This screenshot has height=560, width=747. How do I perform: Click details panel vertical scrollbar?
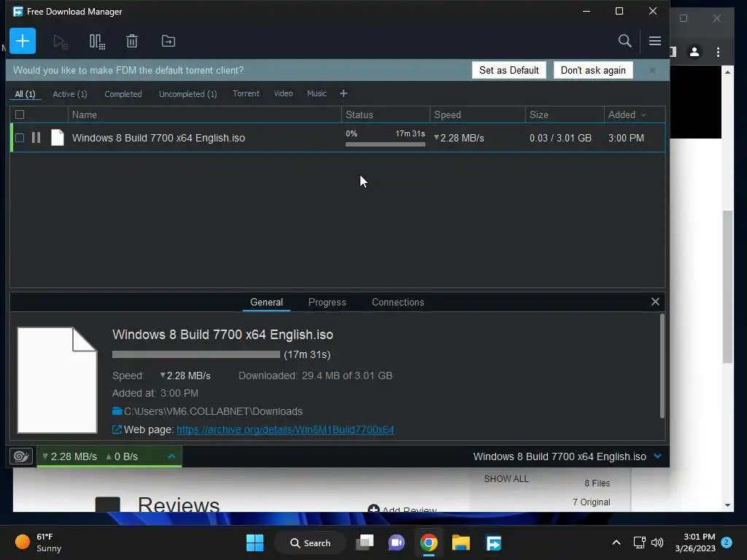(662, 366)
